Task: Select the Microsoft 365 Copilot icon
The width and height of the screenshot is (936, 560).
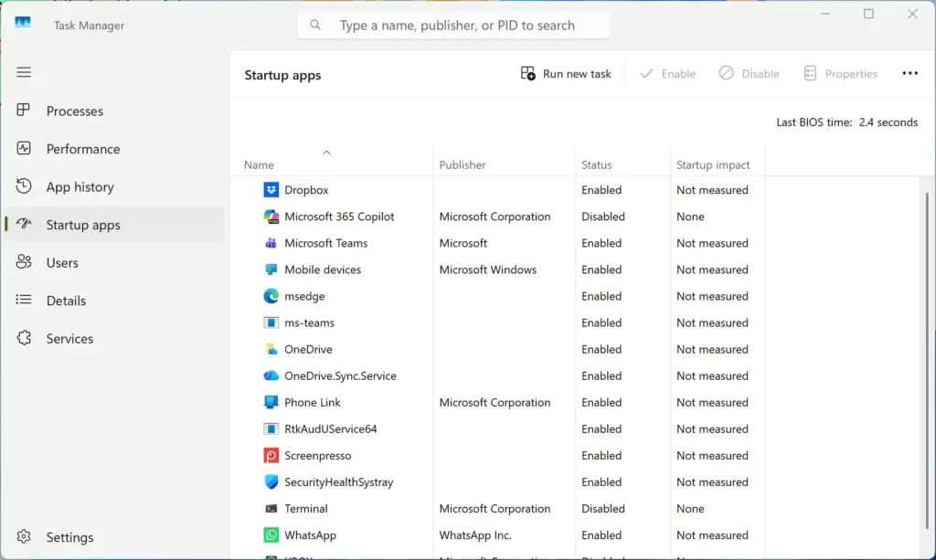Action: pos(271,217)
